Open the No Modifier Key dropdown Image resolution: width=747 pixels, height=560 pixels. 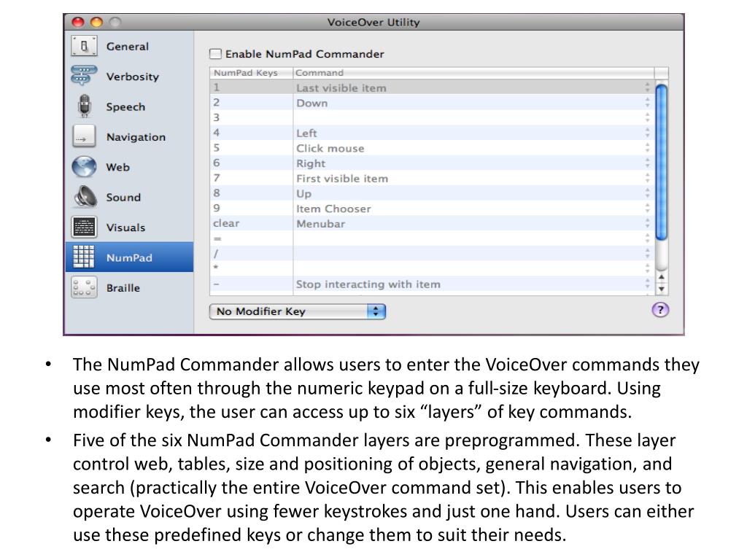[298, 311]
